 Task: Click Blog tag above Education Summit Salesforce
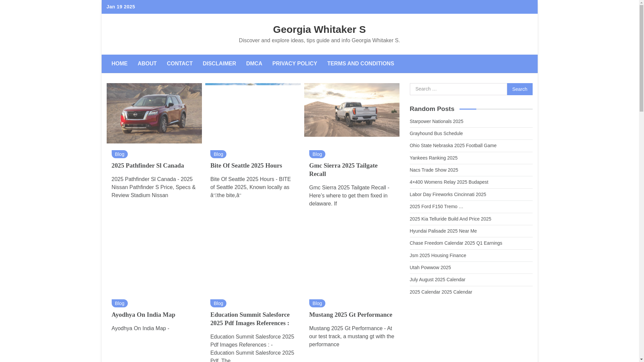tap(218, 303)
